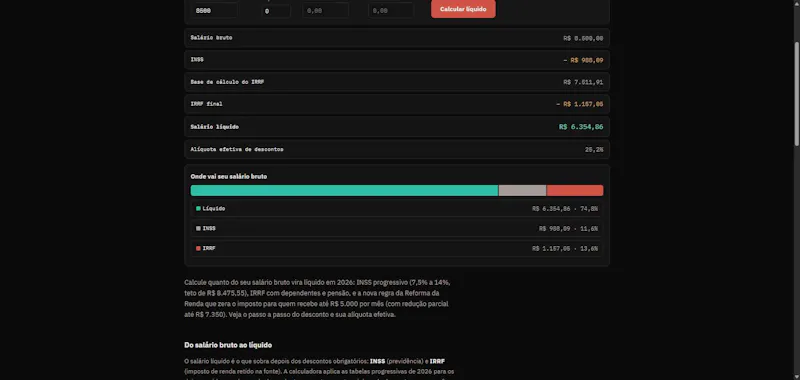Click the gross salary amount R$ 8.500,00
This screenshot has width=800, height=380.
click(583, 38)
